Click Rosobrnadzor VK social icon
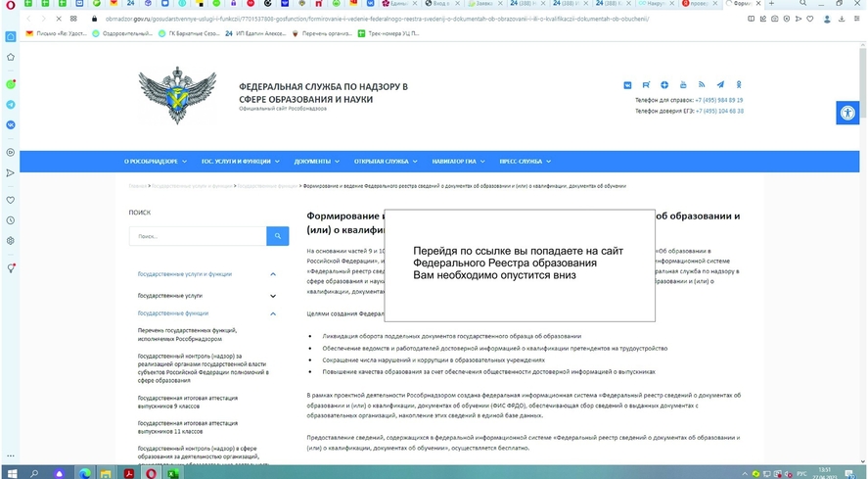Screen dimensions: 868x479 click(x=627, y=85)
